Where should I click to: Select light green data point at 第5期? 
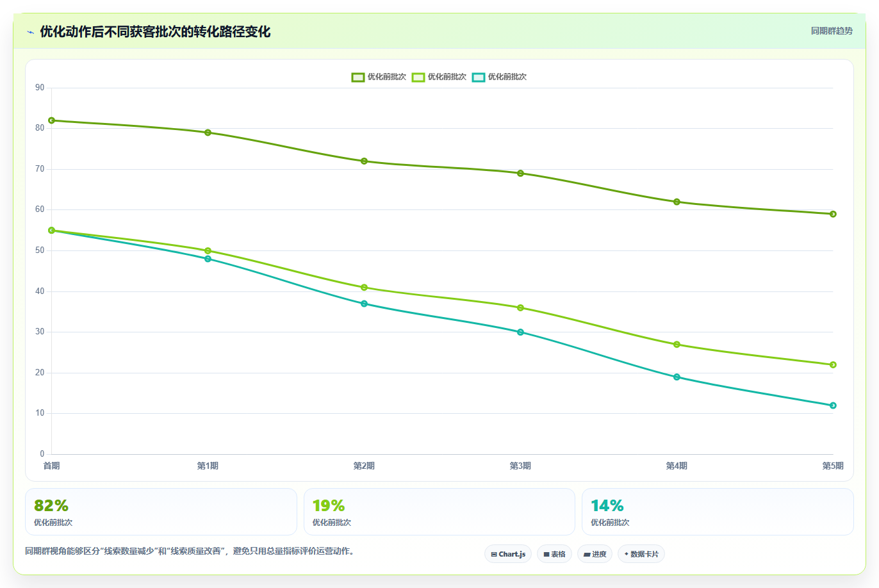click(833, 364)
